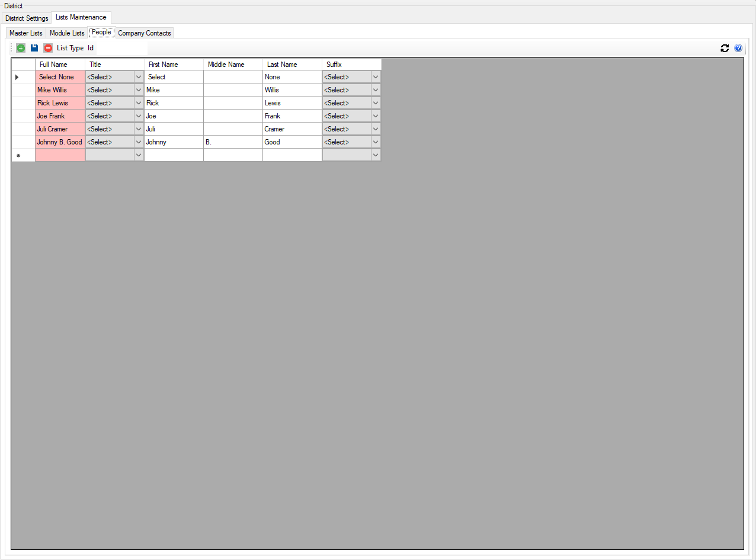Expand Suffix dropdown for Juli Cramer
Viewport: 756px width, 560px height.
tap(376, 129)
